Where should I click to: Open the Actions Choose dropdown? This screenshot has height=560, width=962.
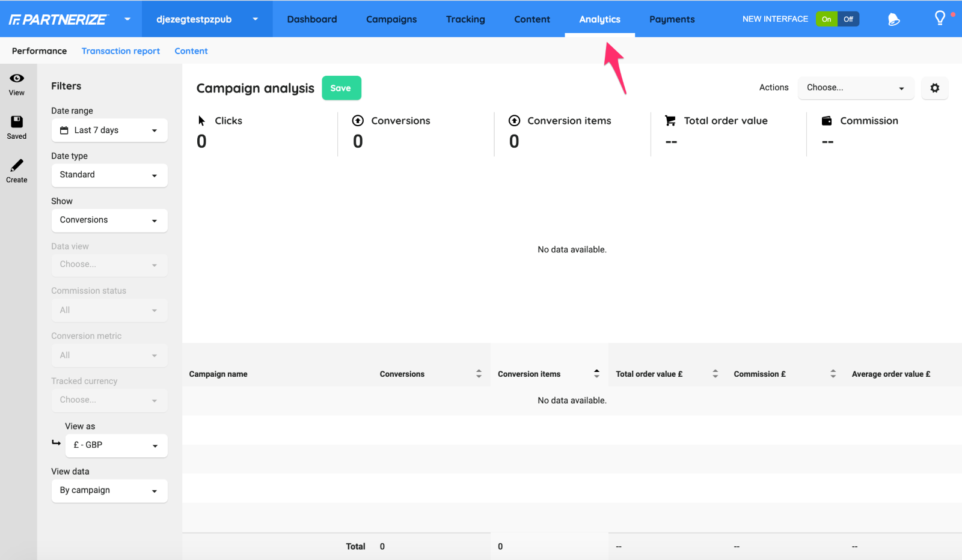coord(855,88)
